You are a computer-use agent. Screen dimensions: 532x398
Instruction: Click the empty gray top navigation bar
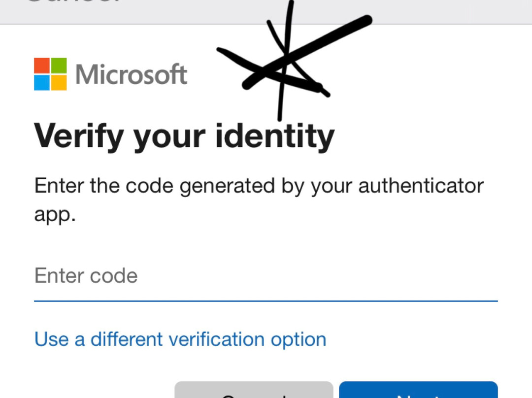click(x=394, y=11)
